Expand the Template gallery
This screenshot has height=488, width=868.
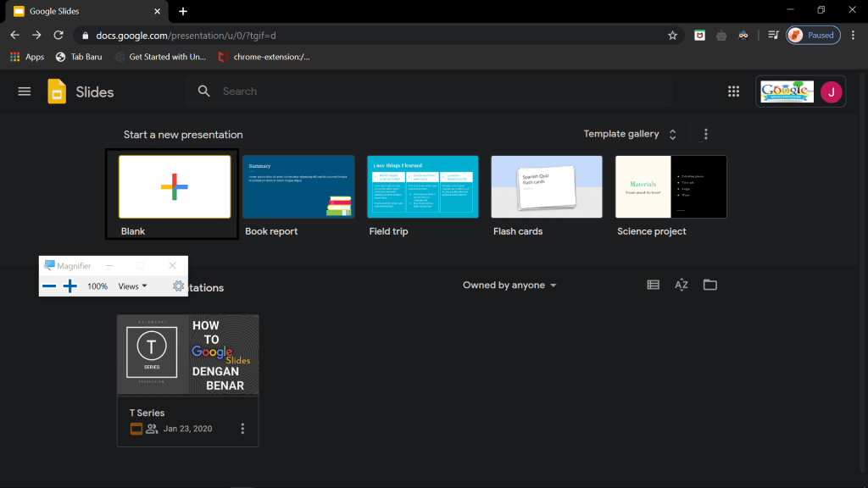628,134
